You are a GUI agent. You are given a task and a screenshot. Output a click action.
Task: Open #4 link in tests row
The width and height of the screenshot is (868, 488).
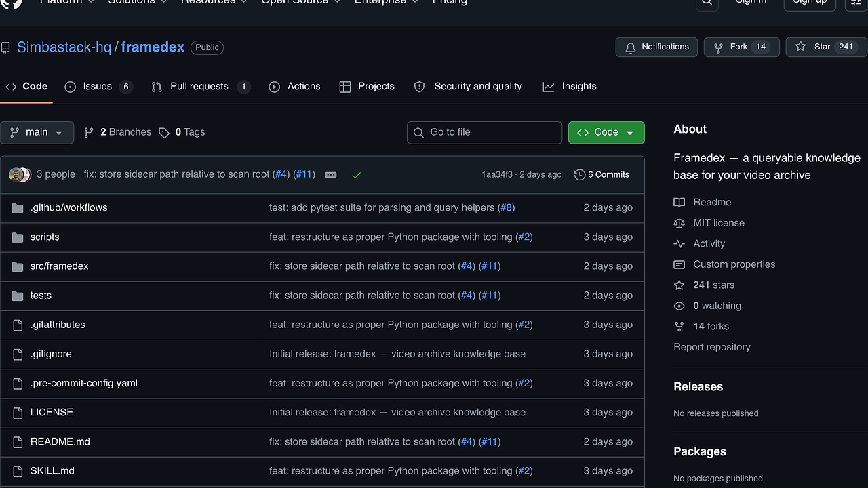(x=467, y=296)
